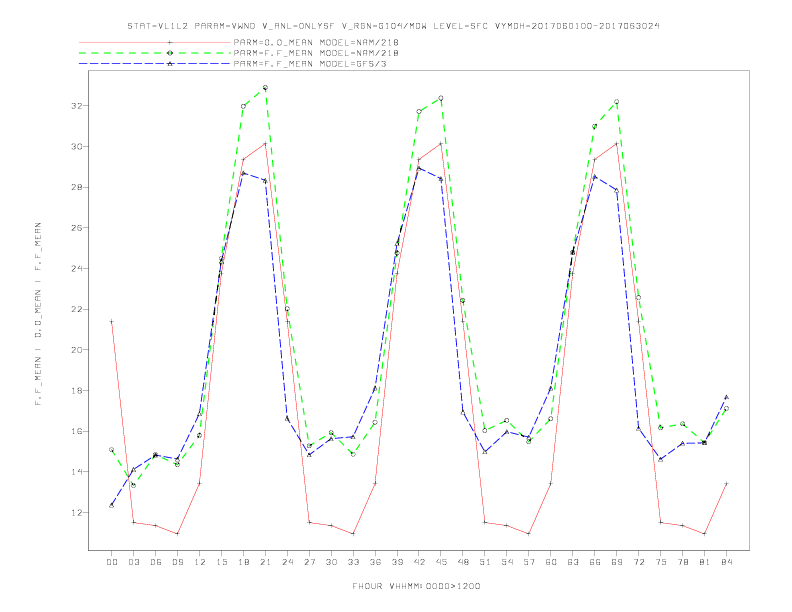The height and width of the screenshot is (612, 792).
Task: Click the x-axis label FHOUR VHHMM:0000>1200
Action: coord(416,586)
